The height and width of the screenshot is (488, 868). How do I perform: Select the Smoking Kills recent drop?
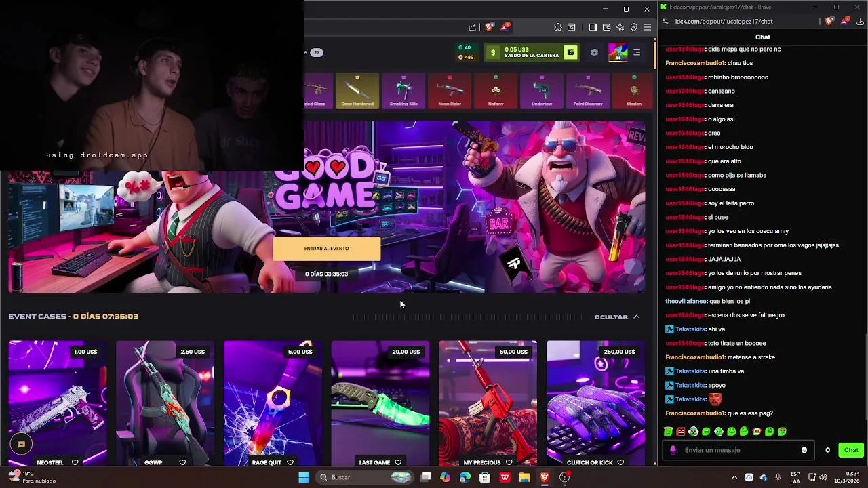point(403,91)
